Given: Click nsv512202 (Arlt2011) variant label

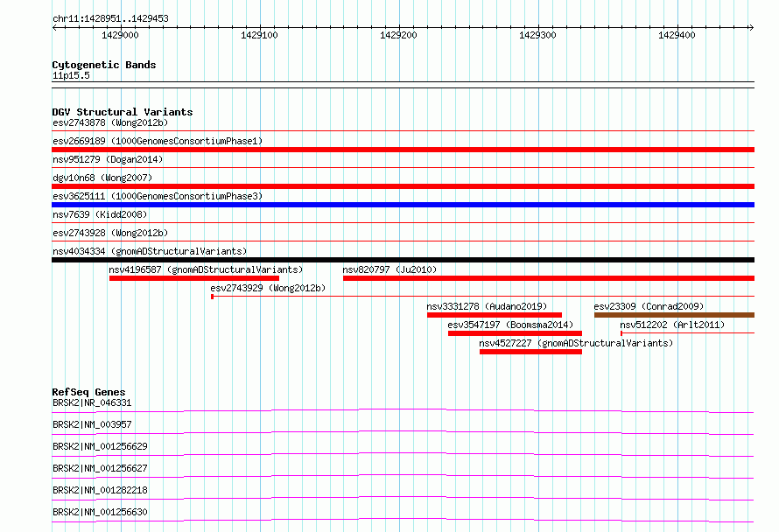Looking at the screenshot, I should point(672,325).
